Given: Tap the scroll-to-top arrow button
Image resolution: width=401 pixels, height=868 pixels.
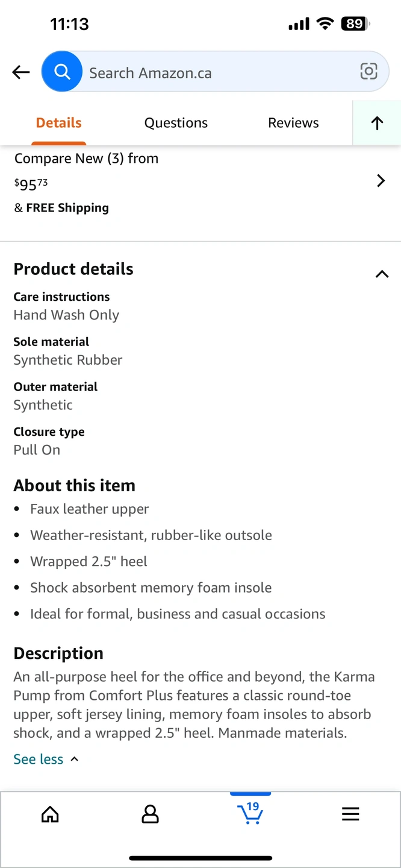Looking at the screenshot, I should 377,123.
